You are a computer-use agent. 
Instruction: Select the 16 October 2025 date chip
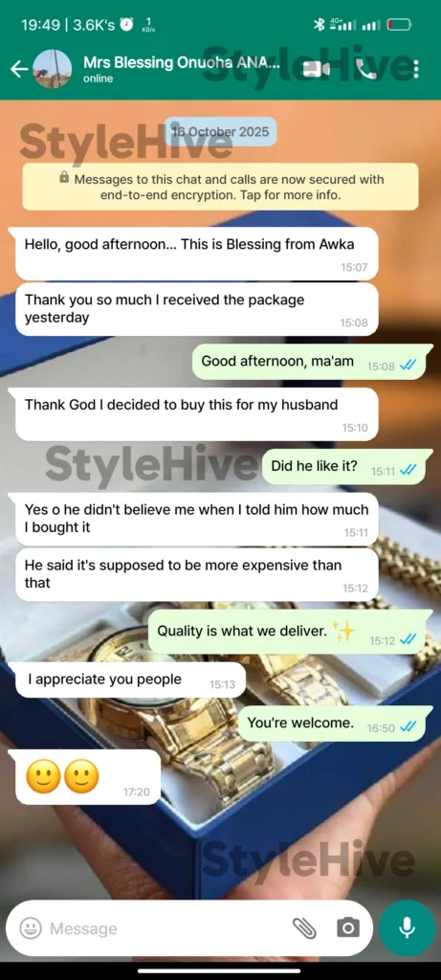tap(220, 132)
